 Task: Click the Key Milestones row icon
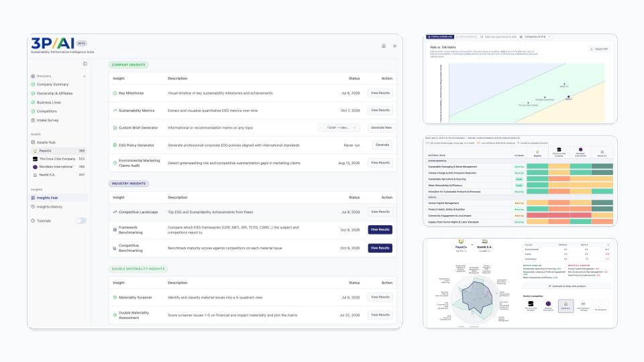[115, 93]
